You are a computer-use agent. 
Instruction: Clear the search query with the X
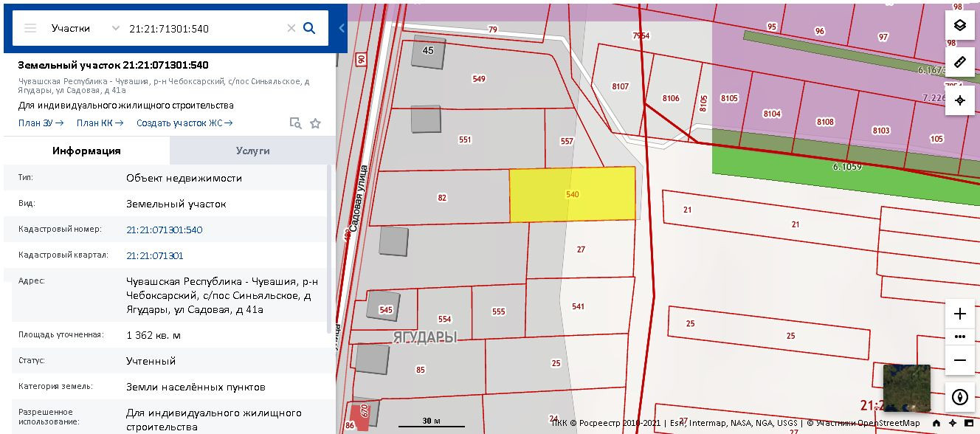tap(291, 28)
